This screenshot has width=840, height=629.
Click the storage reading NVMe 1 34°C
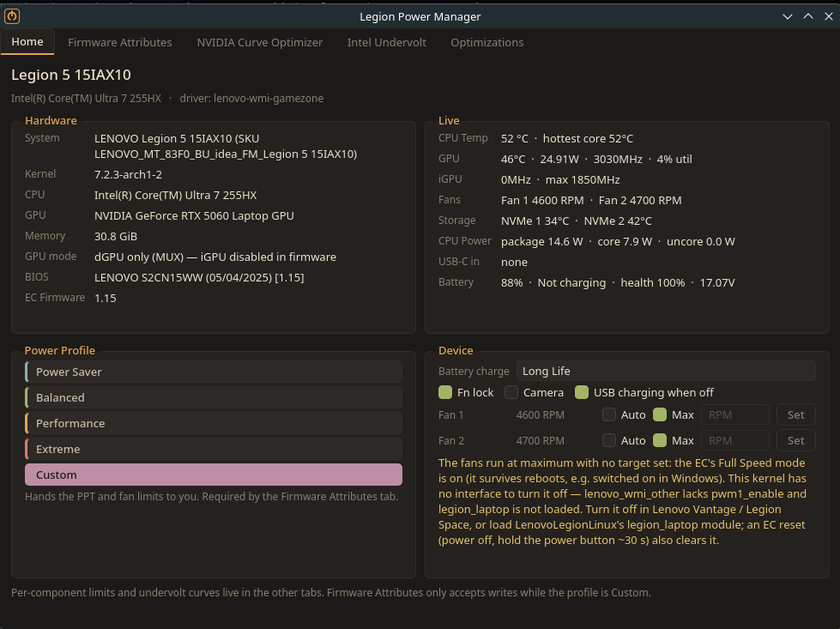(535, 221)
